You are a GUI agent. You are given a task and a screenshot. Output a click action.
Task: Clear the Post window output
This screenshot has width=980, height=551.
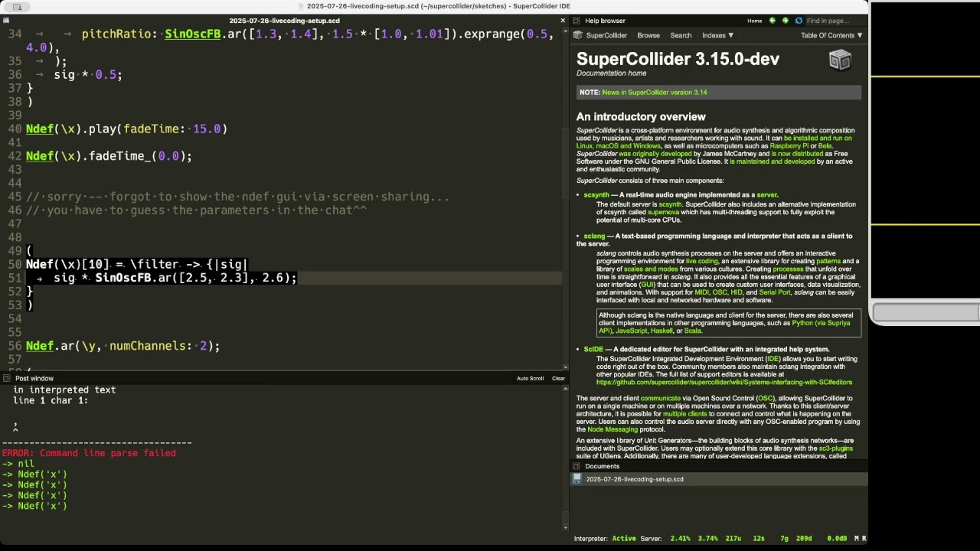558,378
